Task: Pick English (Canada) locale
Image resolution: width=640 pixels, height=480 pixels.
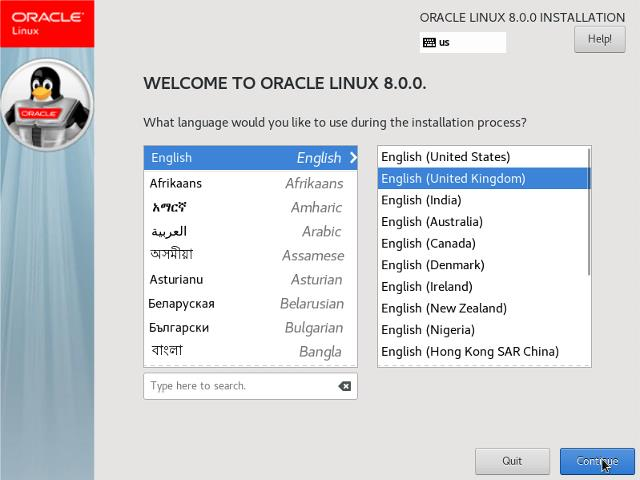Action: pyautogui.click(x=482, y=243)
